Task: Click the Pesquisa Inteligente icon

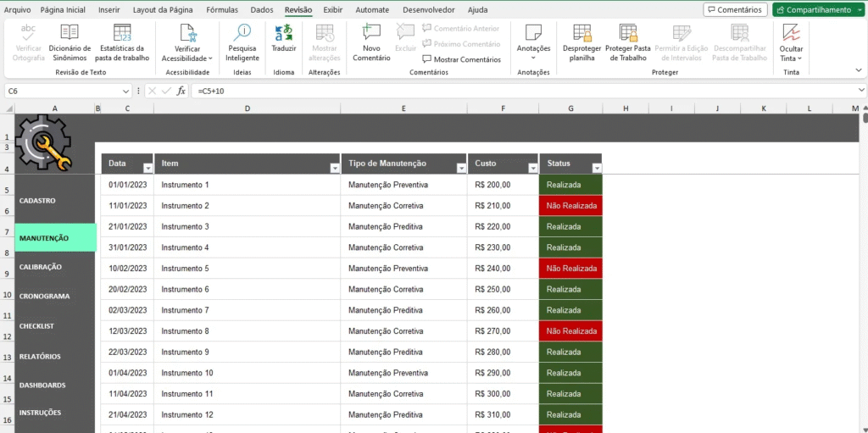Action: (242, 33)
